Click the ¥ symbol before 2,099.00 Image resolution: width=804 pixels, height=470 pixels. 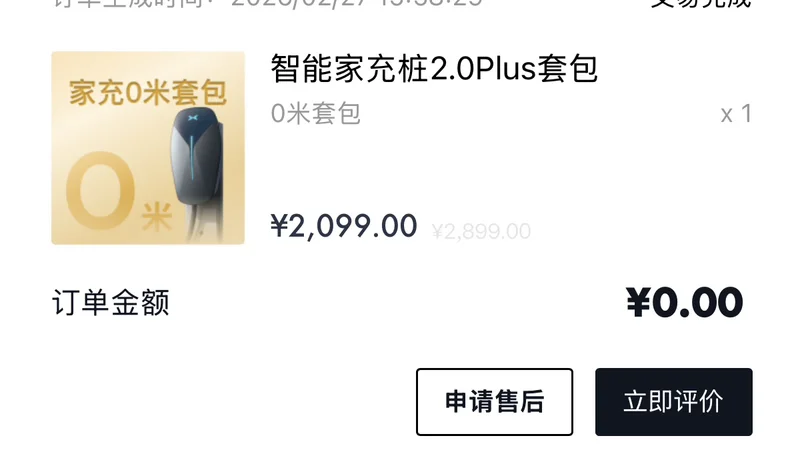tap(279, 226)
